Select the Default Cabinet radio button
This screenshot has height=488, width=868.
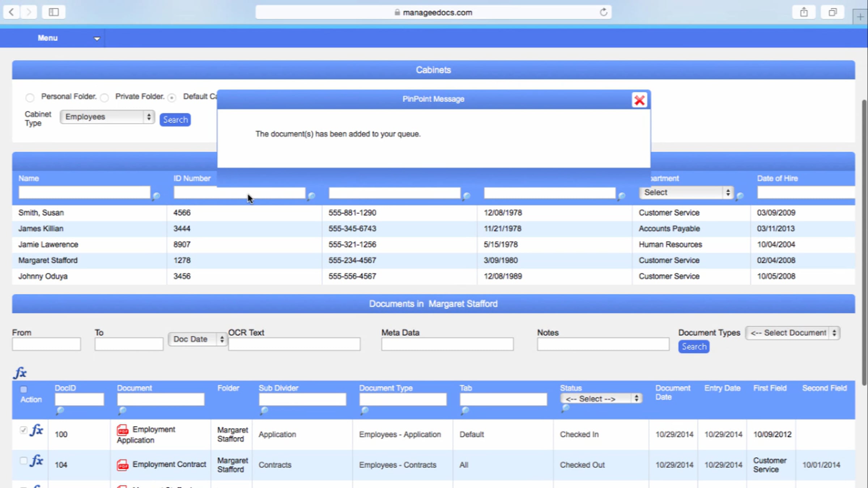point(172,98)
